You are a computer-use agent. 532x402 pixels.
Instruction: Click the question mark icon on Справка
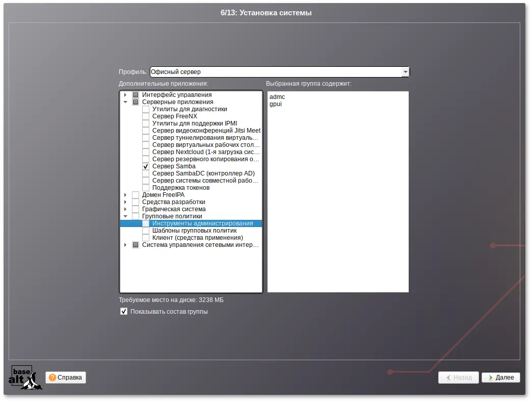pos(52,378)
